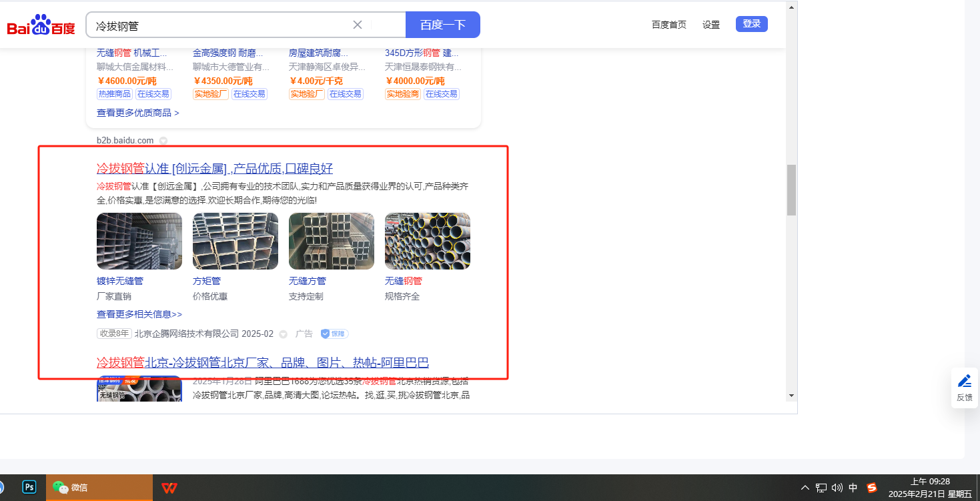Screen dimensions: 980x501
Task: Open the 方矩管 product thumbnail
Action: point(235,241)
